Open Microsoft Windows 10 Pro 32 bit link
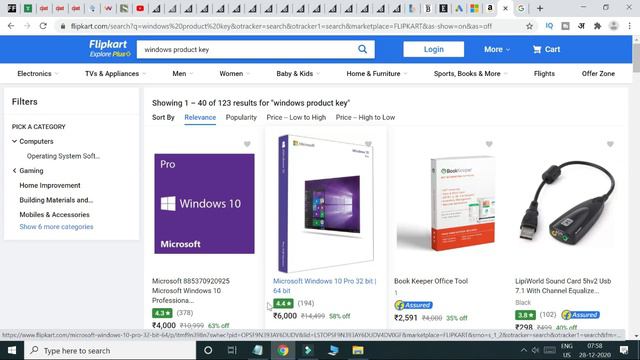This screenshot has height=360, width=640. pyautogui.click(x=324, y=286)
